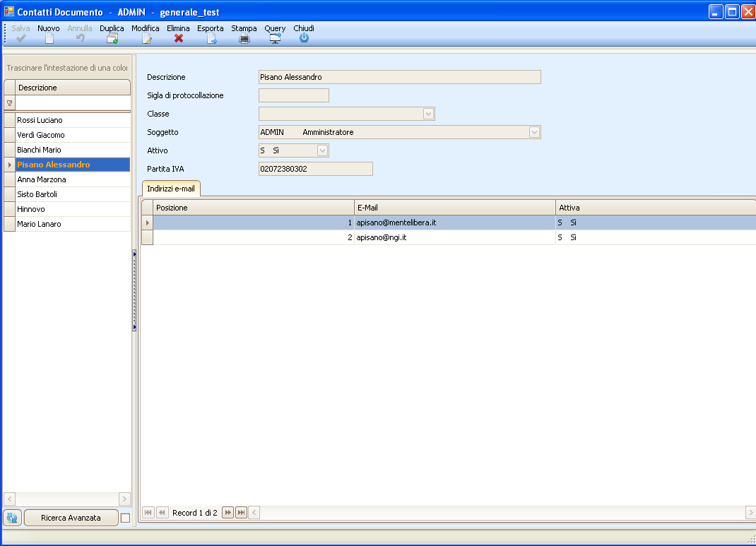Image resolution: width=756 pixels, height=546 pixels.
Task: Go to next record navigation button
Action: (228, 513)
